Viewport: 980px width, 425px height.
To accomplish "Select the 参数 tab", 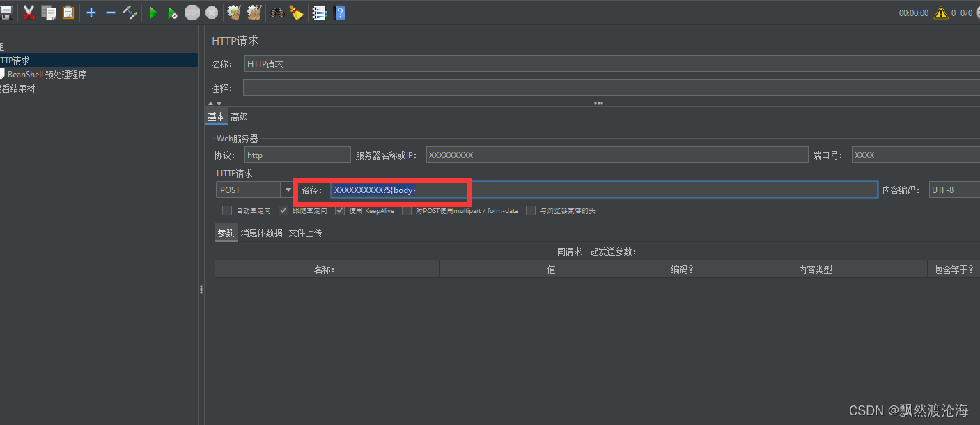I will tap(226, 233).
